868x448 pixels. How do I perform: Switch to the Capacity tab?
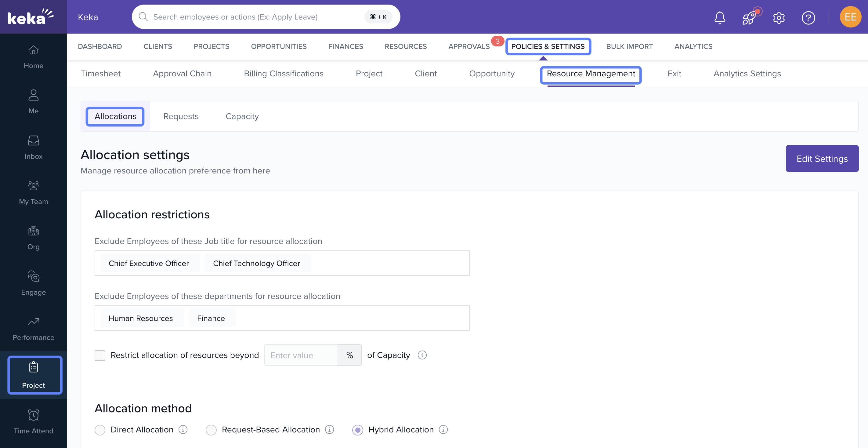(242, 116)
